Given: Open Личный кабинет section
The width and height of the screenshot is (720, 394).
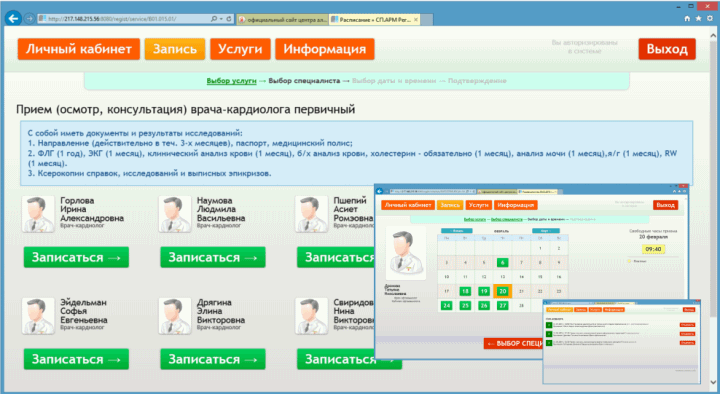Looking at the screenshot, I should click(x=79, y=49).
